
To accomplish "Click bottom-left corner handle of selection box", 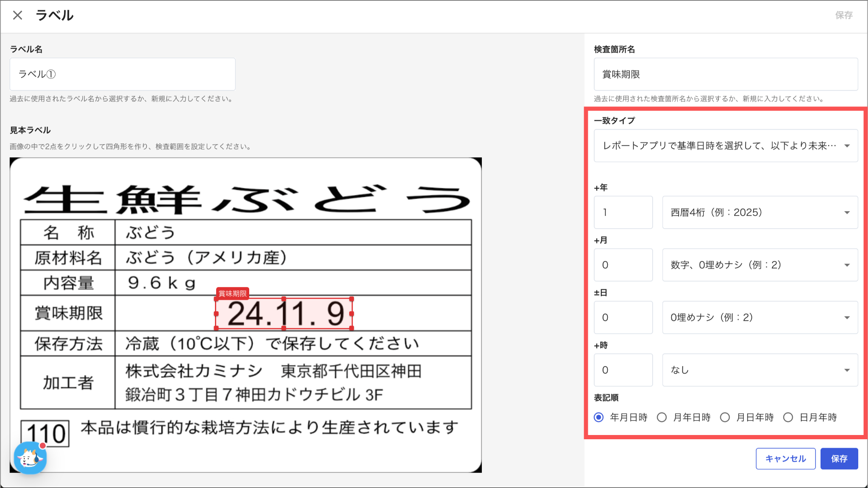I will tap(216, 328).
